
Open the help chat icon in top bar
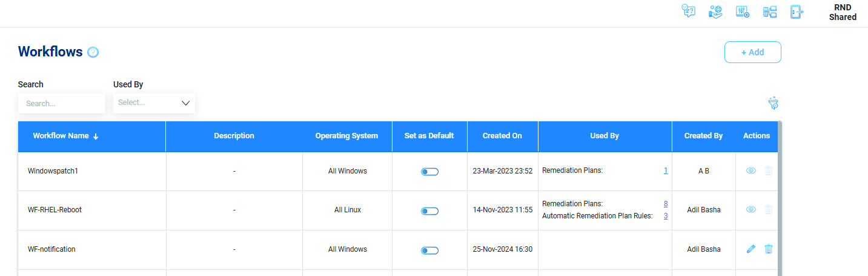pyautogui.click(x=688, y=11)
